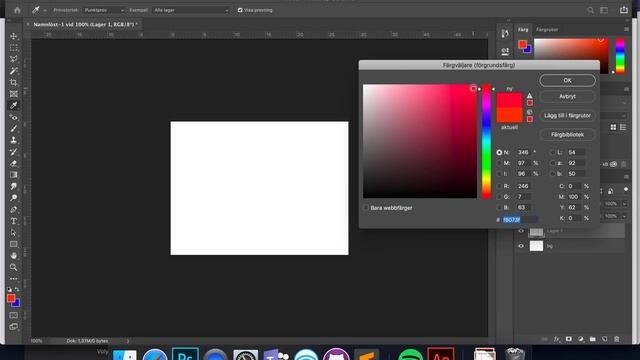Go to the Home screen icon
640x360 pixels.
pos(17,10)
